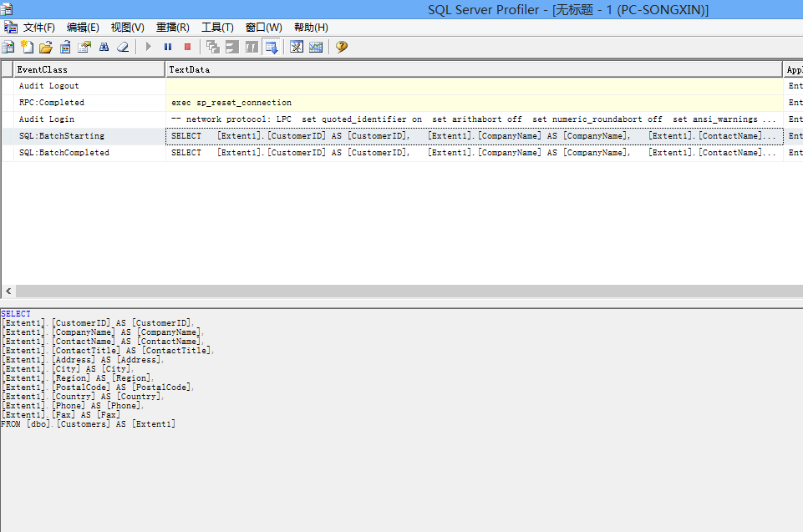The image size is (803, 532).
Task: Open a trace file using the folder icon
Action: pyautogui.click(x=46, y=47)
